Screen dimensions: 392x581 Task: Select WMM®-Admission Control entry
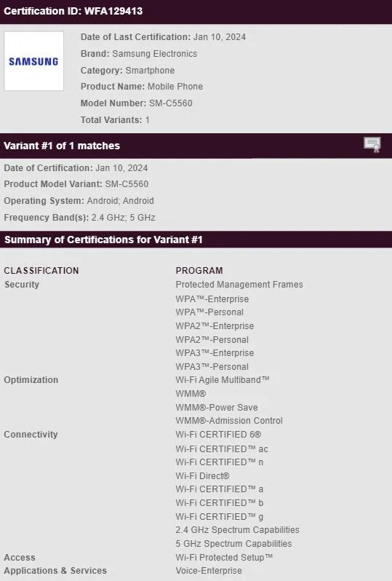(229, 421)
